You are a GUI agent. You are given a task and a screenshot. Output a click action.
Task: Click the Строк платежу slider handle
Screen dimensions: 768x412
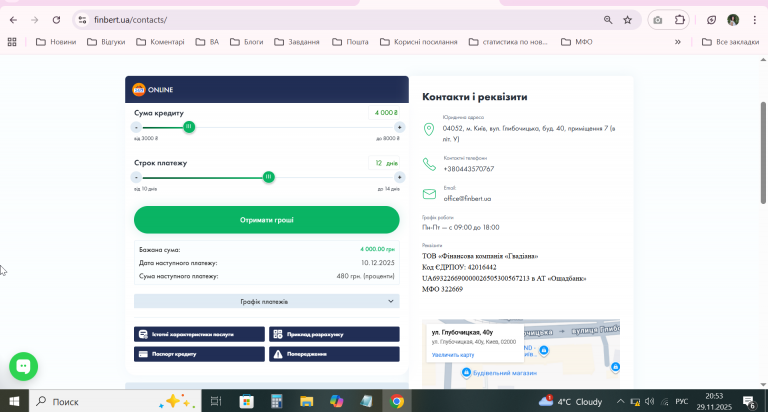pyautogui.click(x=268, y=177)
